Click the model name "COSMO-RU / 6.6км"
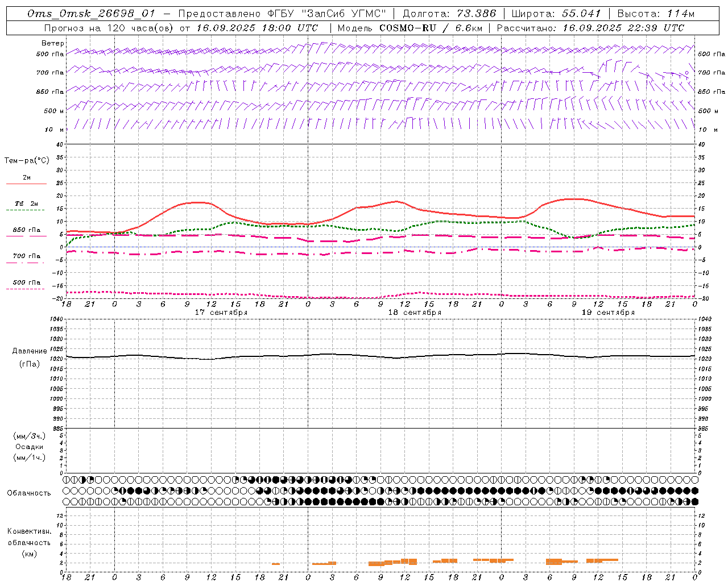This screenshot has height=582, width=728. point(431,28)
